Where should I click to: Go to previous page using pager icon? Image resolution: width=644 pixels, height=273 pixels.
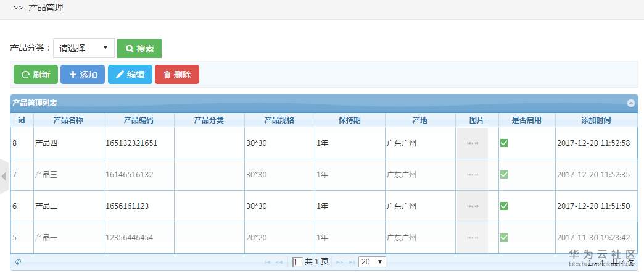pos(279,262)
